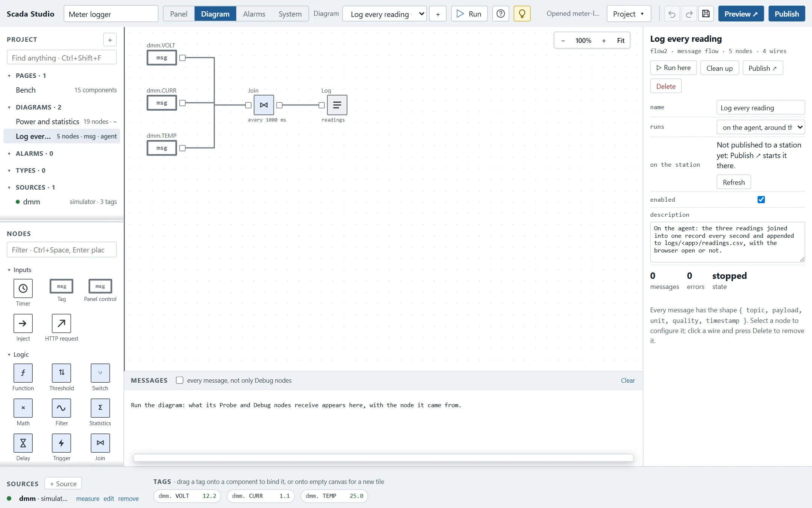Switch to the Alarms tab

point(254,14)
